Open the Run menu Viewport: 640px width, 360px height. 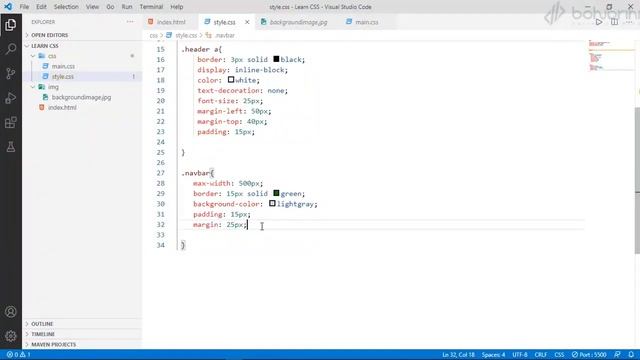pyautogui.click(x=127, y=7)
